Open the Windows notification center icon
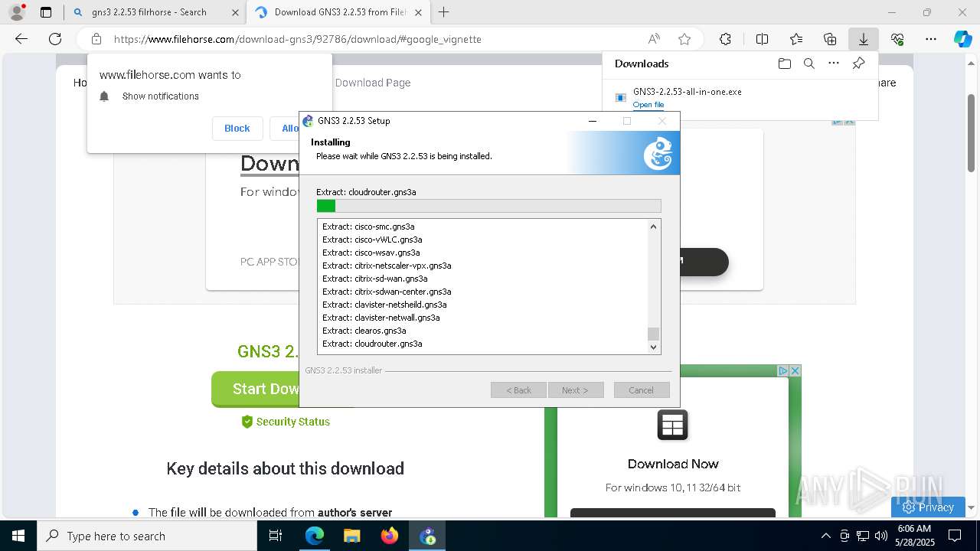This screenshot has width=980, height=551. coord(955,536)
